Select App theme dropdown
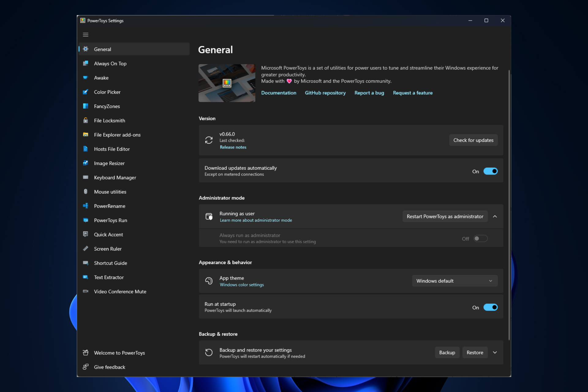 [x=454, y=281]
